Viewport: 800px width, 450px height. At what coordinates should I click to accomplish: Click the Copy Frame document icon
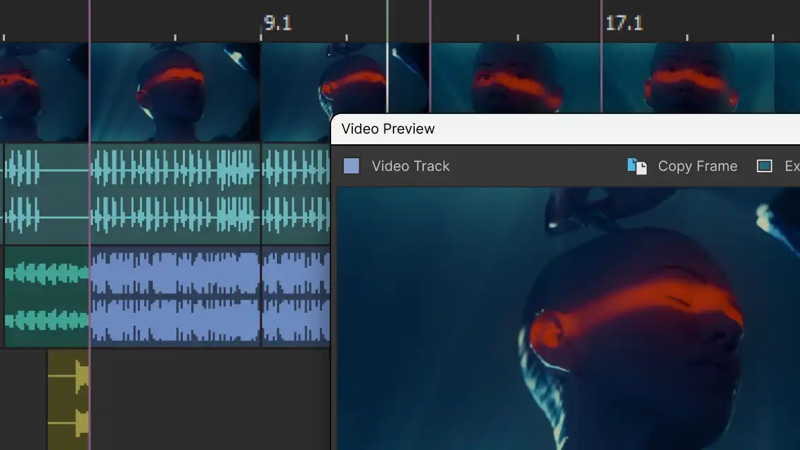637,166
